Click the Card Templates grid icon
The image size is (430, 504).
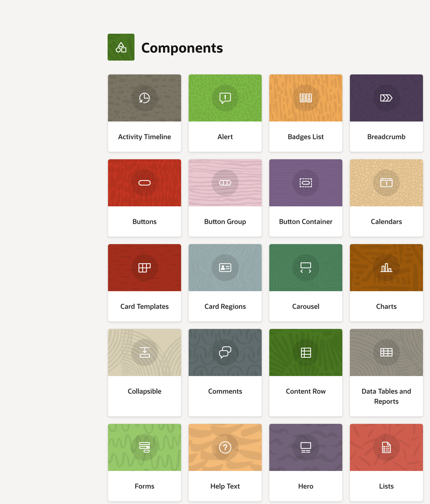[144, 268]
